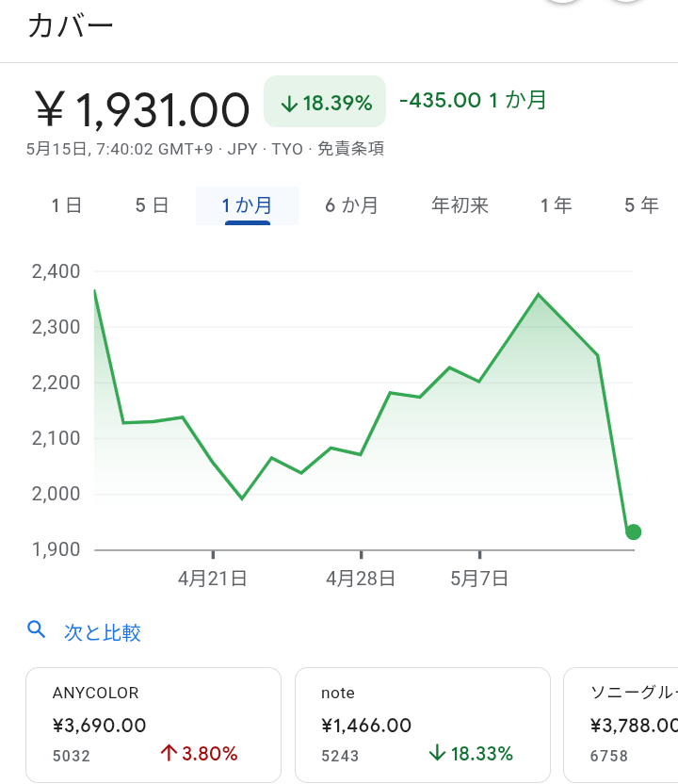Click the 4月28日 axis marker
The height and width of the screenshot is (784, 678).
pyautogui.click(x=361, y=578)
